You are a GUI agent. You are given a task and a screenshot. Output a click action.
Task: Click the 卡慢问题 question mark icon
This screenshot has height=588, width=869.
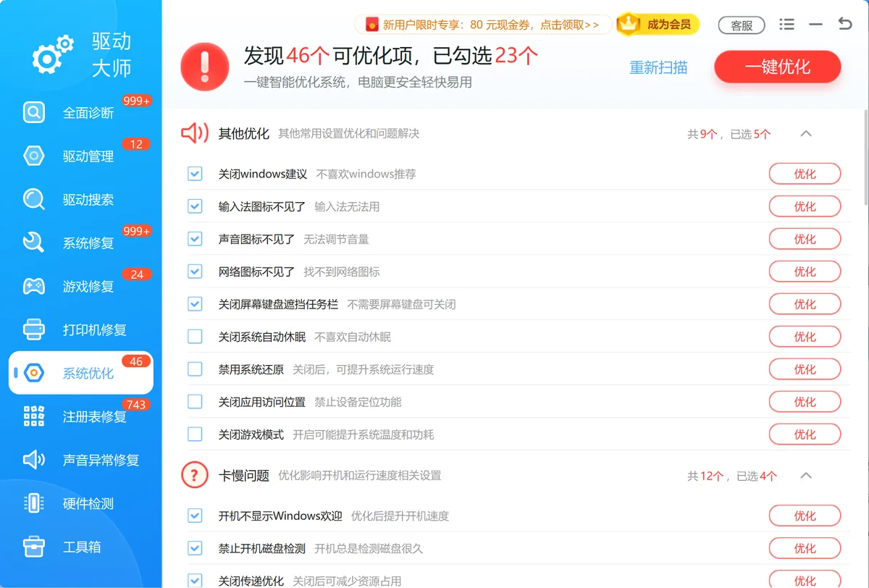(195, 475)
